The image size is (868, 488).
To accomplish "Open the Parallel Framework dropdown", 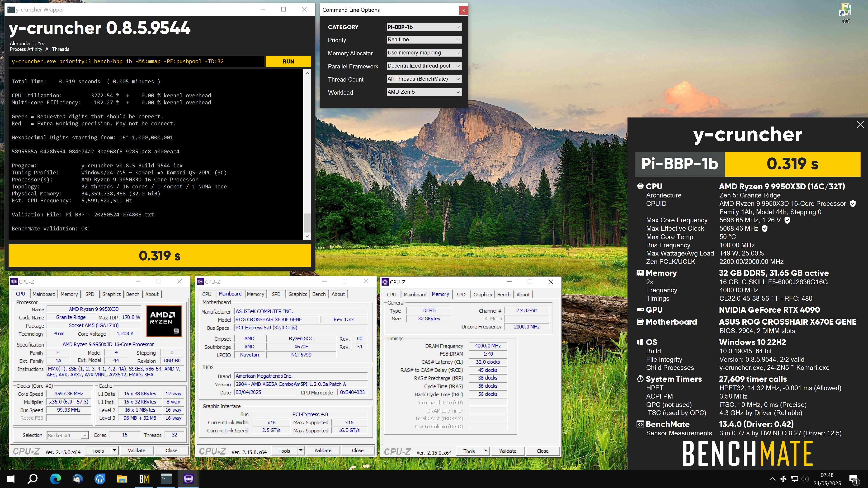I will (424, 66).
